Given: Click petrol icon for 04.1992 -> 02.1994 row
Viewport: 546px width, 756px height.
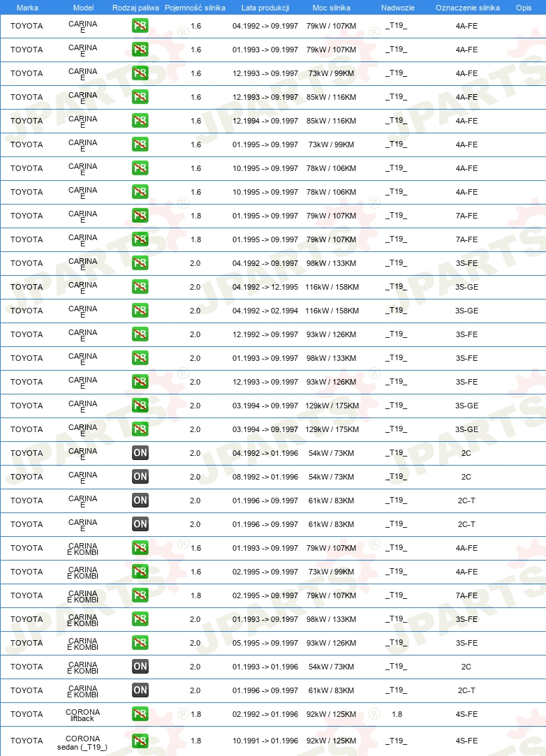Looking at the screenshot, I should click(140, 311).
